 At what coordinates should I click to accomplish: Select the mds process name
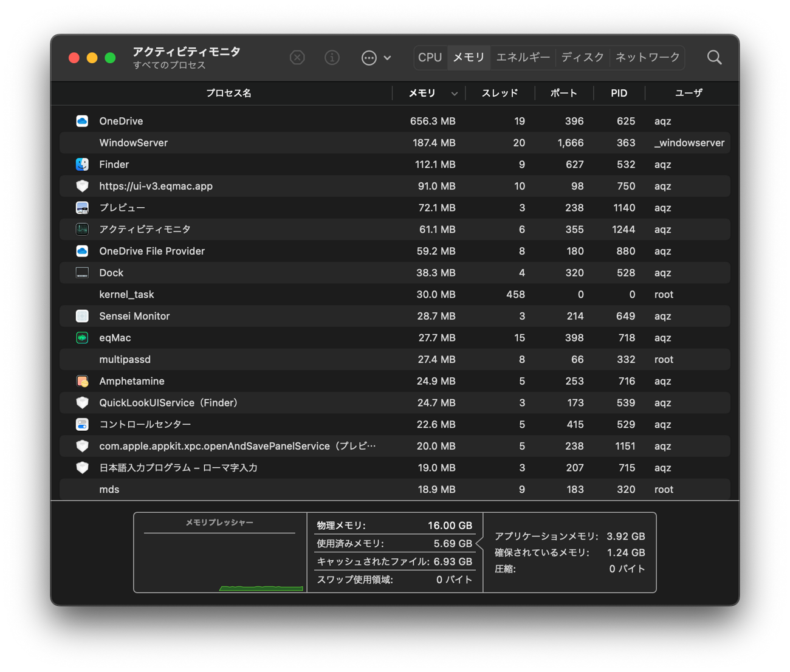click(109, 490)
